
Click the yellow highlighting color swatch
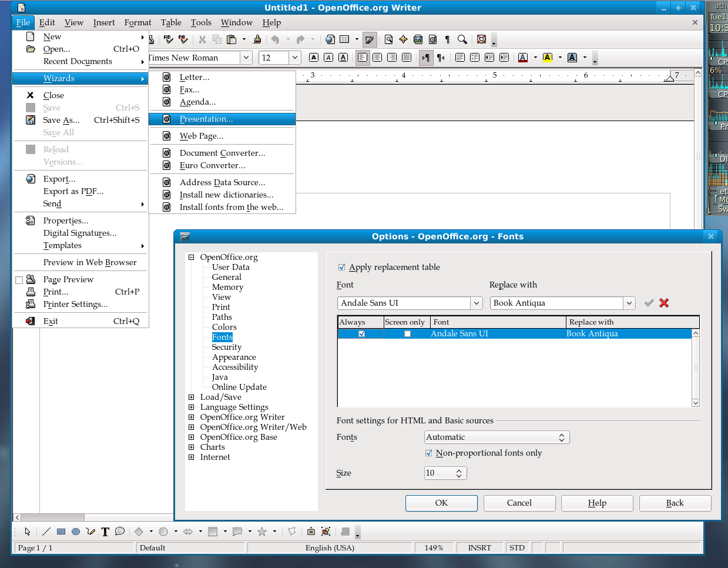click(x=548, y=58)
